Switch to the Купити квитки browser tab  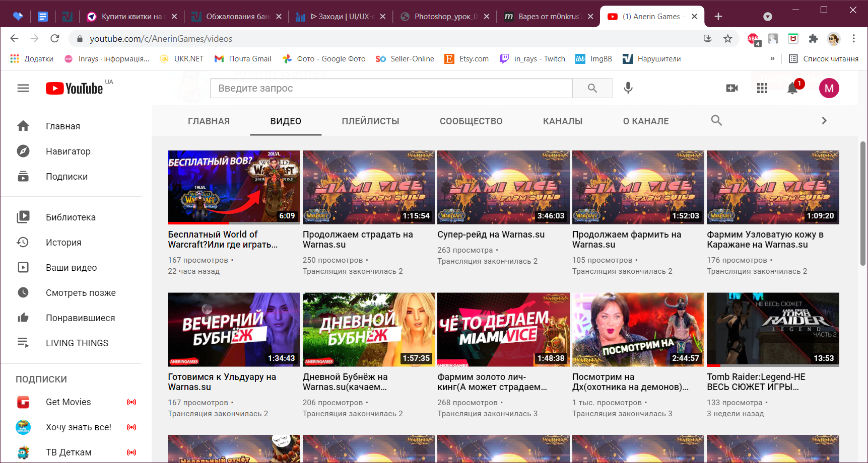click(x=131, y=17)
